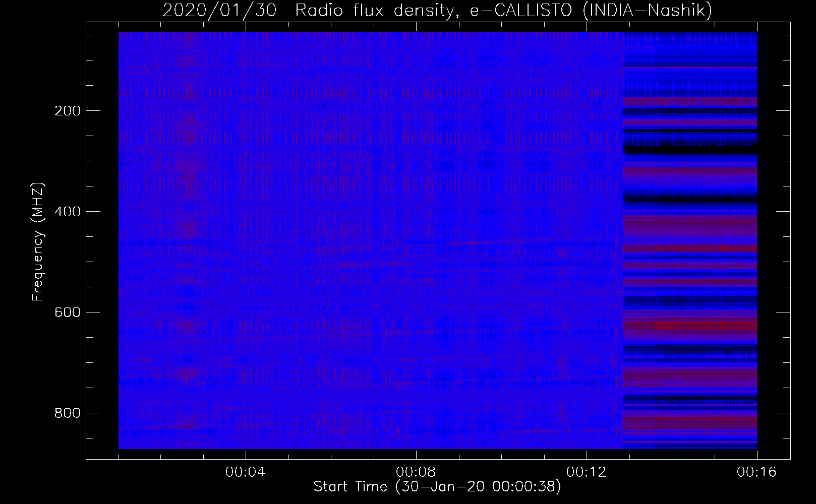
Task: Click the 400 frequency tick label
Action: click(67, 211)
